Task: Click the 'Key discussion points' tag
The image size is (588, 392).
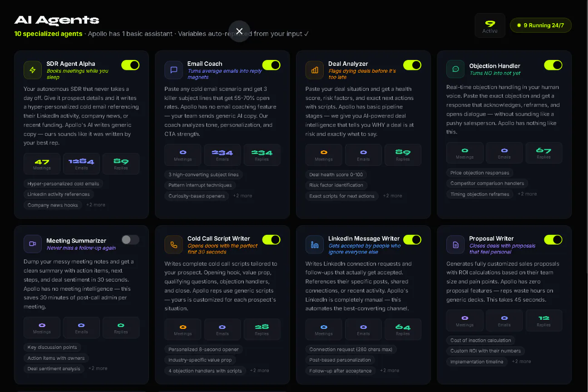Action: (x=52, y=347)
